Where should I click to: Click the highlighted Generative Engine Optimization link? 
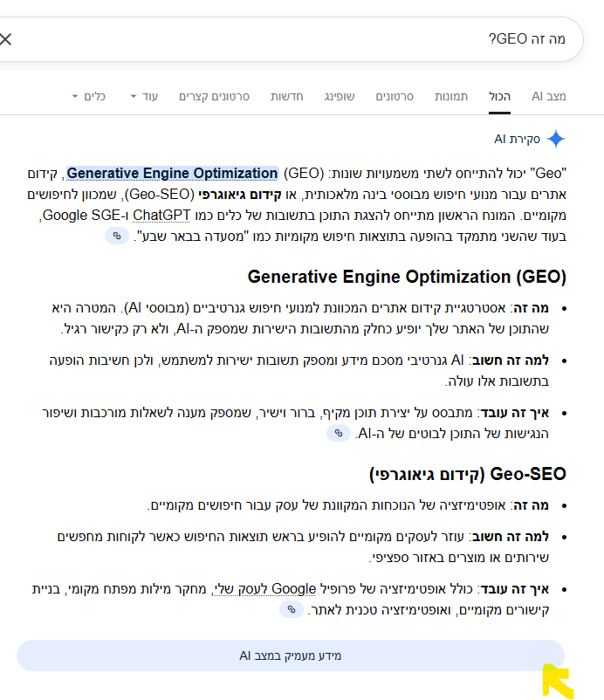tap(172, 173)
